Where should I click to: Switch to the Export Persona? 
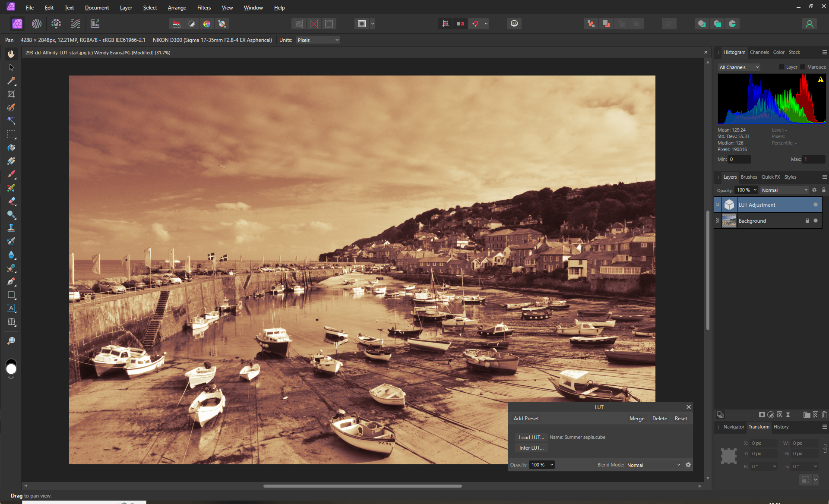pos(95,24)
